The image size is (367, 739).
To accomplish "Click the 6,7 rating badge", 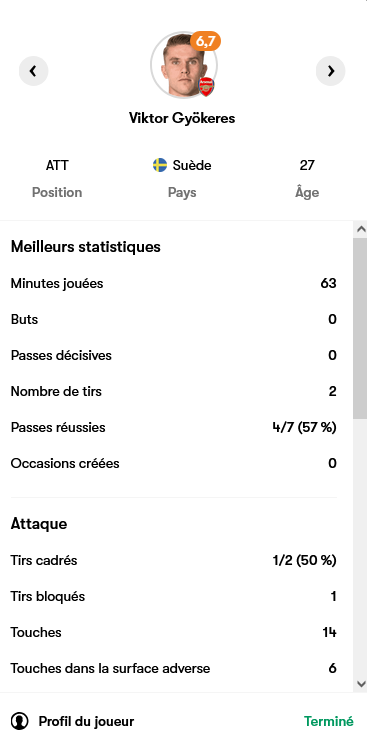I will click(x=205, y=41).
